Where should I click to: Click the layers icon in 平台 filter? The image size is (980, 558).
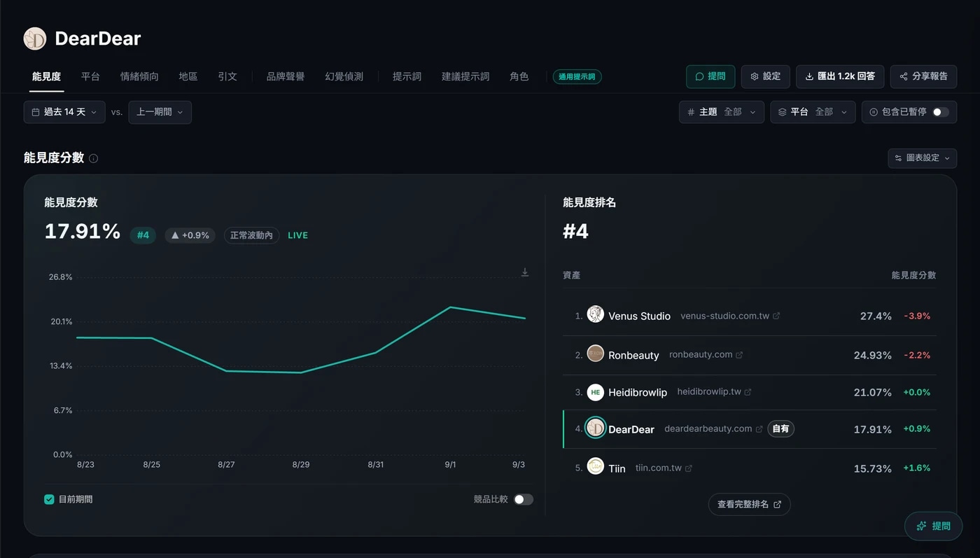783,112
